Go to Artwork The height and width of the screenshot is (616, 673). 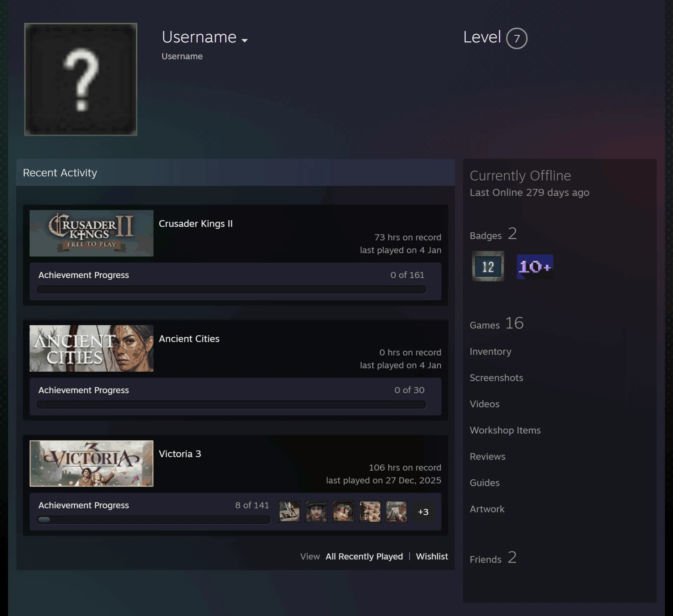[487, 509]
